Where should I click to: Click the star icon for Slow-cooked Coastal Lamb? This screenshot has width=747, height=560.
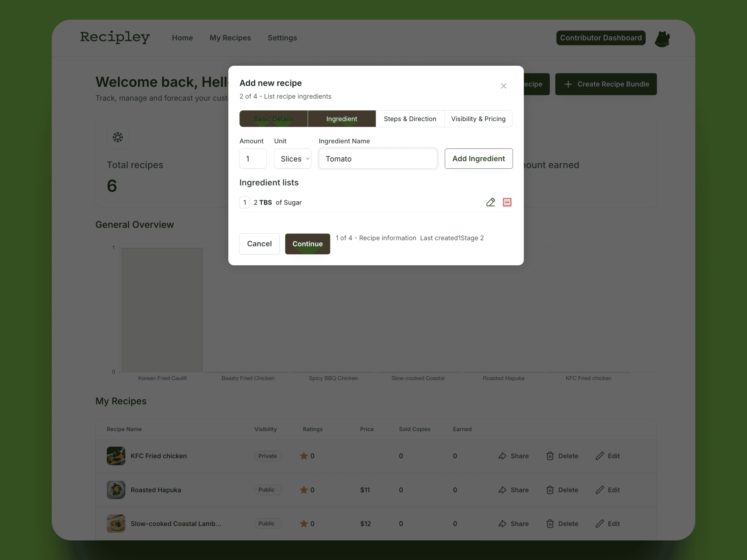click(x=304, y=524)
